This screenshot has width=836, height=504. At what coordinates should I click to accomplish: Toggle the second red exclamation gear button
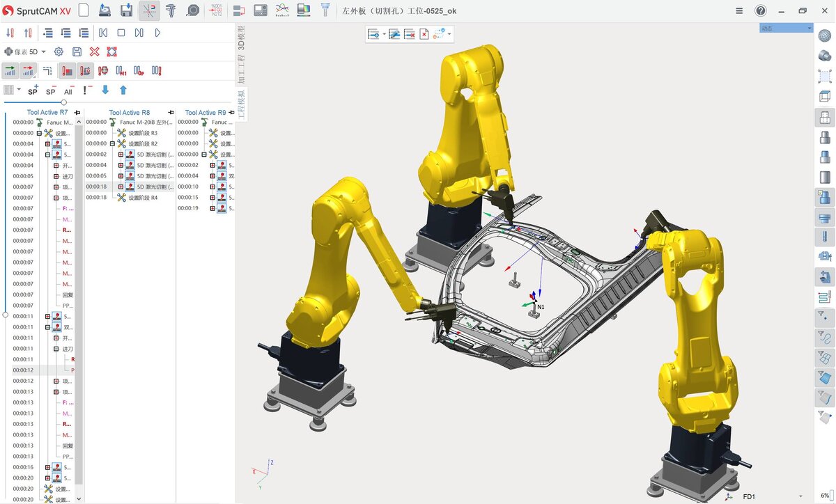point(86,70)
